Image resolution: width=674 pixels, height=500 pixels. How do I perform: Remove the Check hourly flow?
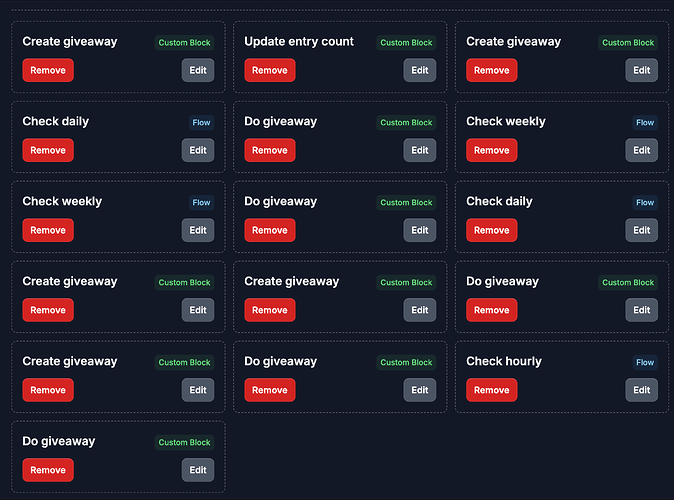491,390
